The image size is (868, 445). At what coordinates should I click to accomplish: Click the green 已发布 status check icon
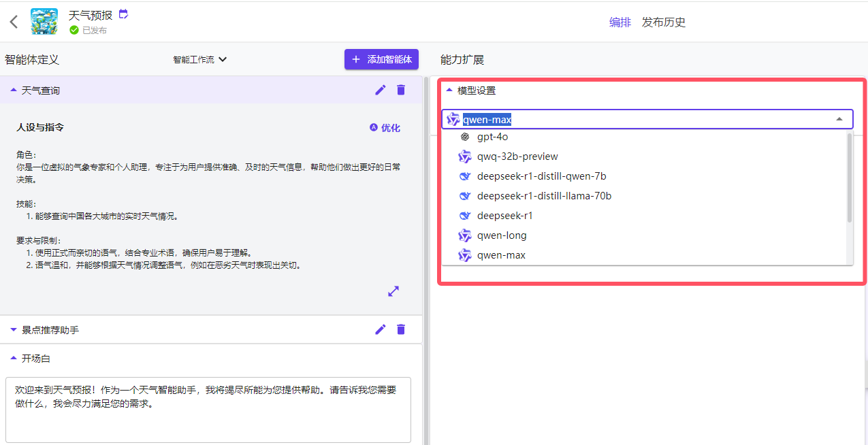click(74, 30)
